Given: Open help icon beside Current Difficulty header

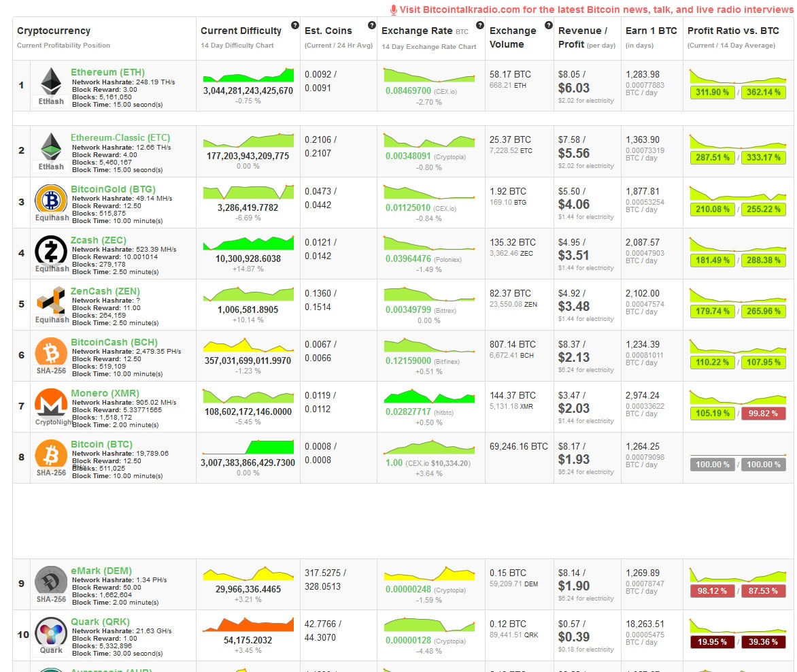Looking at the screenshot, I should 295,25.
